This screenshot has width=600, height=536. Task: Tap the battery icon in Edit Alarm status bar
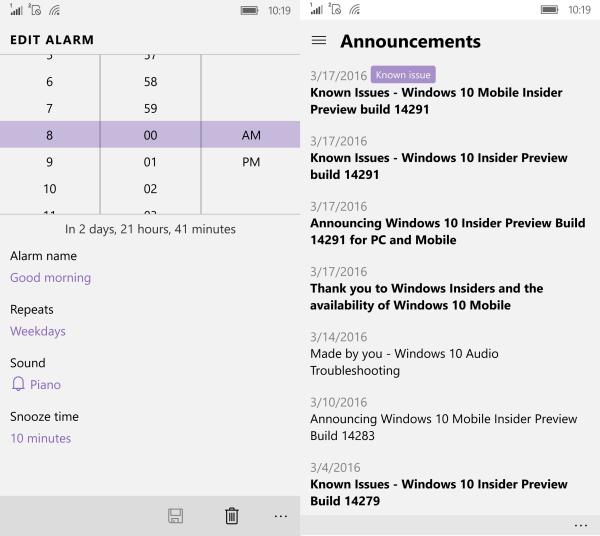249,10
